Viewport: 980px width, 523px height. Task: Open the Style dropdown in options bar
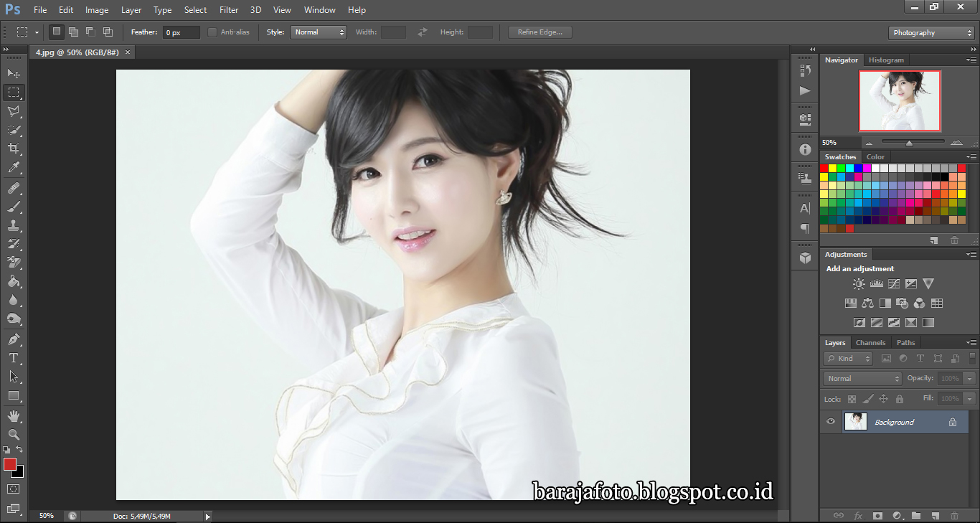[x=319, y=32]
